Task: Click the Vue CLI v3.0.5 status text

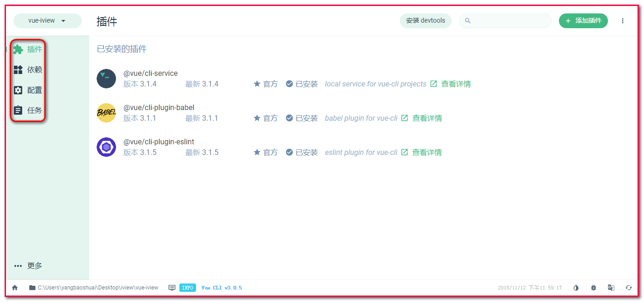Action: pyautogui.click(x=222, y=288)
